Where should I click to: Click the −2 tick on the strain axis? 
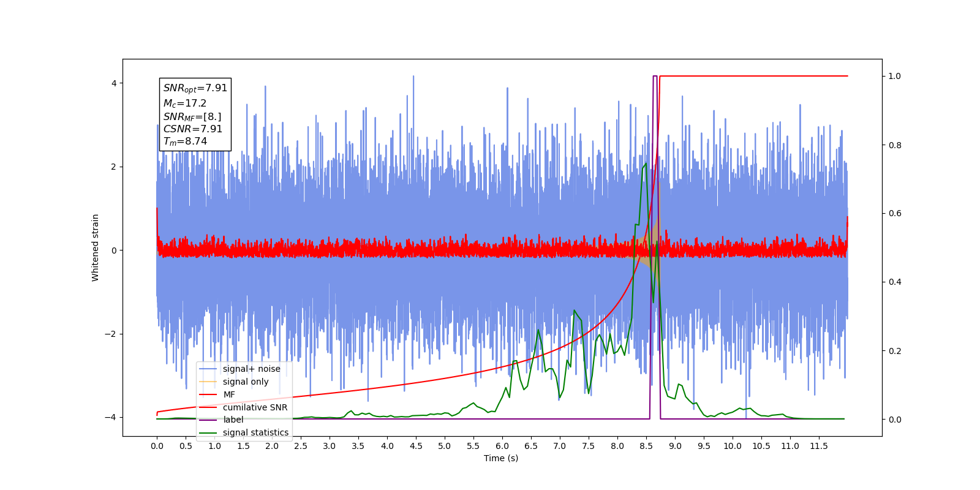[x=111, y=334]
